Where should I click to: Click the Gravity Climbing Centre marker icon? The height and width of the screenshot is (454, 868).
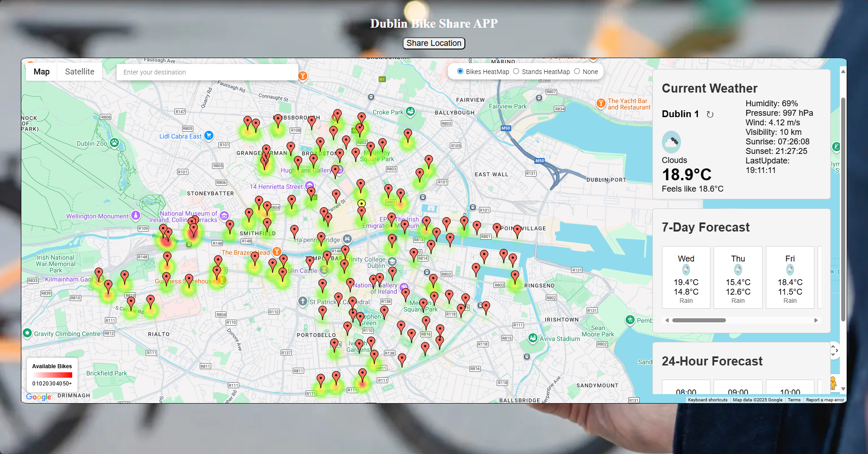[x=27, y=333]
